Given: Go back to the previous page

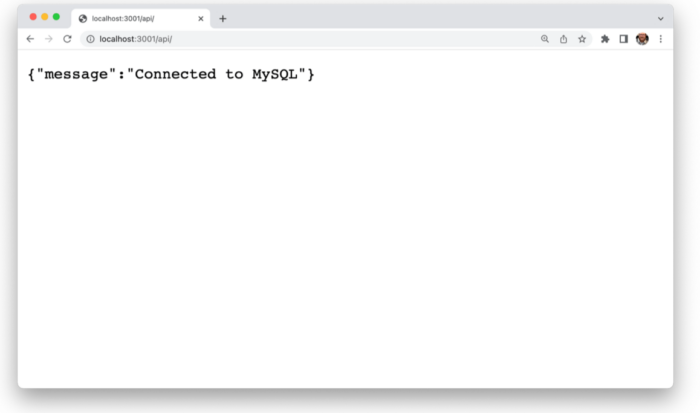Looking at the screenshot, I should tap(30, 39).
